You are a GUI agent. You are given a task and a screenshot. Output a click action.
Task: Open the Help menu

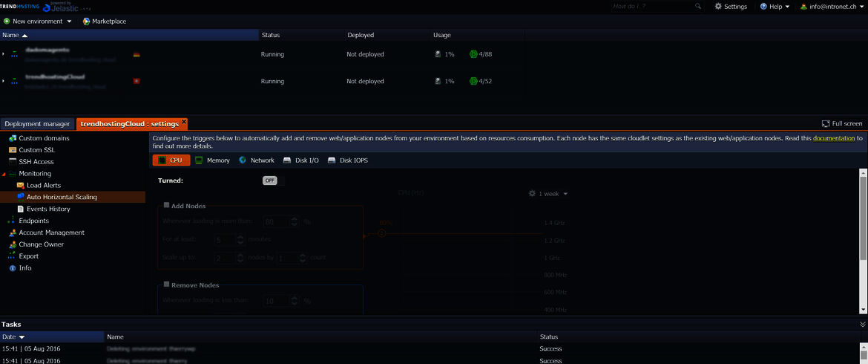coord(775,6)
